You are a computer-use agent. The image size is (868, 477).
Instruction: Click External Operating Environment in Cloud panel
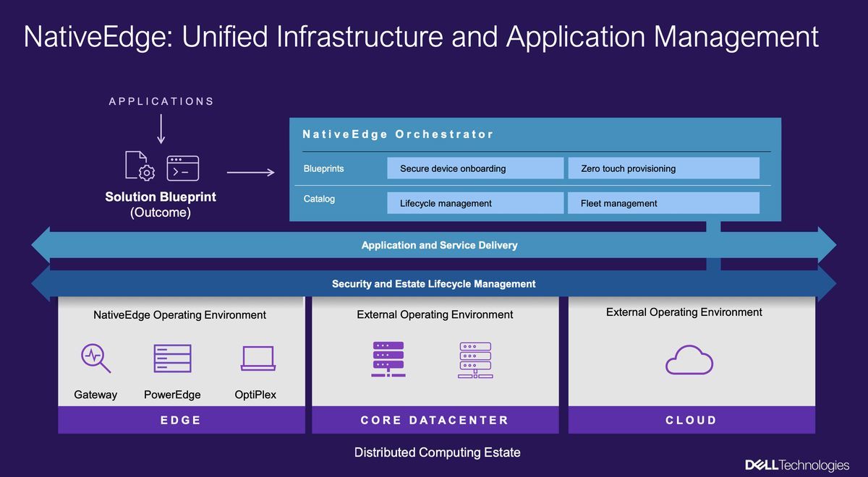(684, 312)
